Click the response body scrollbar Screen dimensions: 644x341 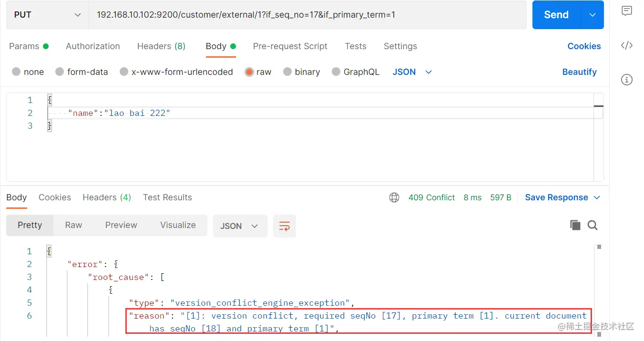click(x=599, y=291)
